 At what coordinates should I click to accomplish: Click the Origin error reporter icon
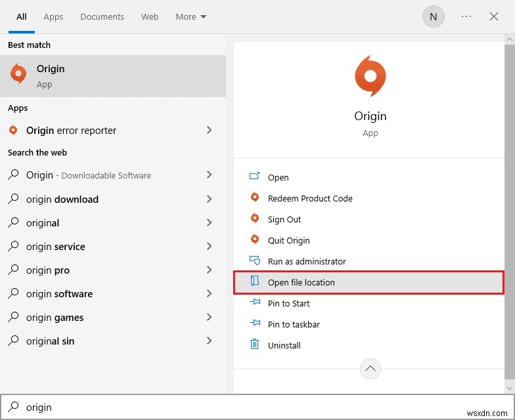tap(13, 130)
